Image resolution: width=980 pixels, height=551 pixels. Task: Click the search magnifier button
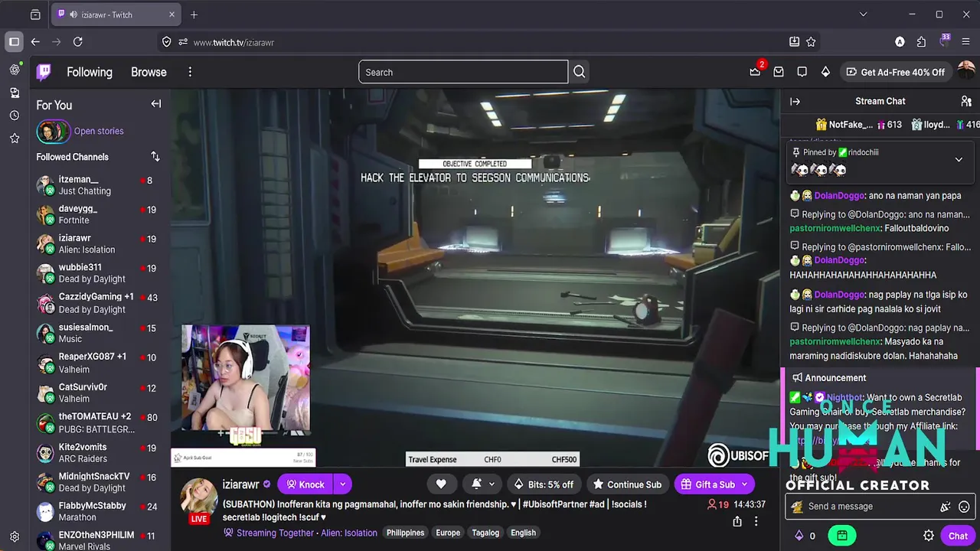click(580, 72)
